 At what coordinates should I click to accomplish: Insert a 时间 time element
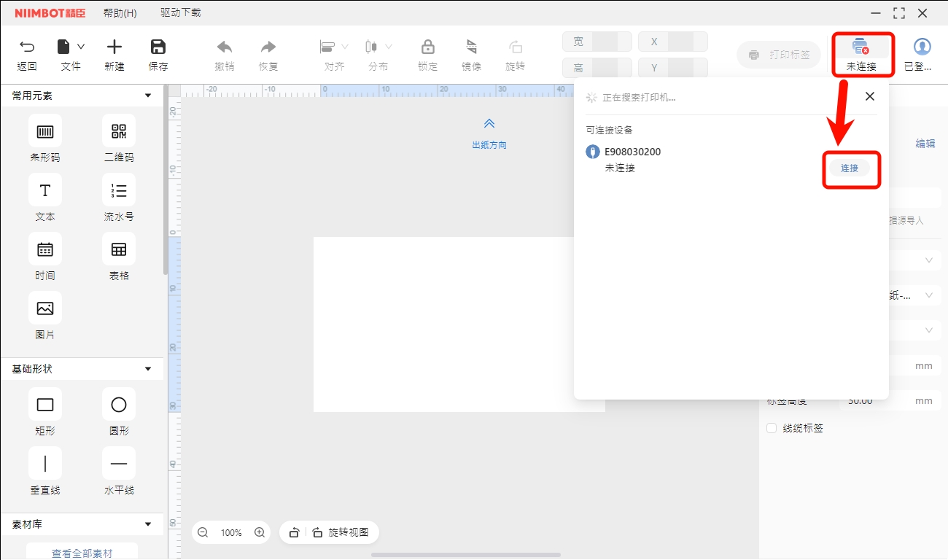[45, 249]
